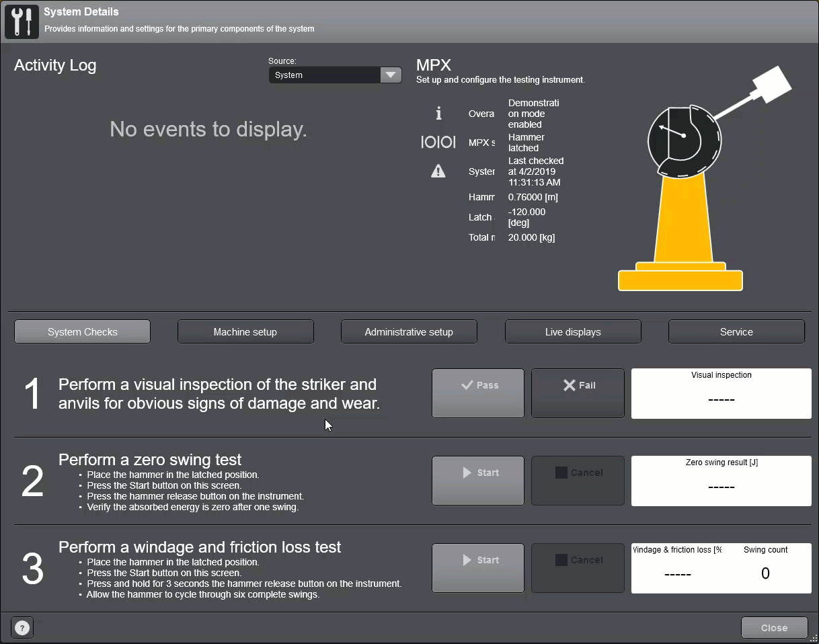The width and height of the screenshot is (819, 644).
Task: Click the overall status info icon
Action: click(438, 114)
